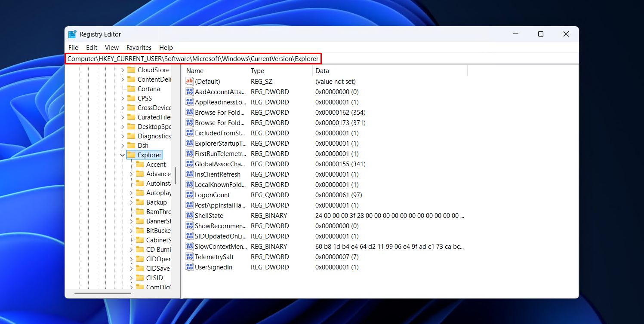
Task: Expand the CloudStore tree node
Action: click(123, 70)
